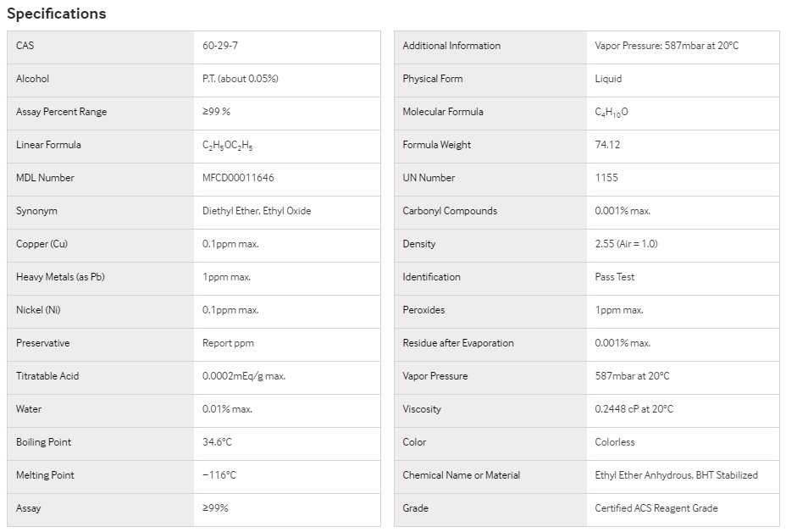Select the Boiling Point 34.6°C value
The height and width of the screenshot is (532, 786).
(x=217, y=442)
